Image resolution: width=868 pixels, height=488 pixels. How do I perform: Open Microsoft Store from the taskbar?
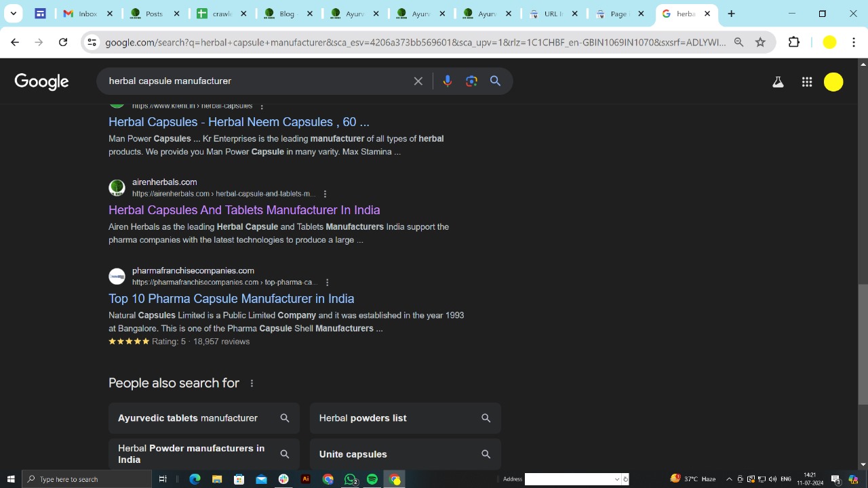coord(239,479)
